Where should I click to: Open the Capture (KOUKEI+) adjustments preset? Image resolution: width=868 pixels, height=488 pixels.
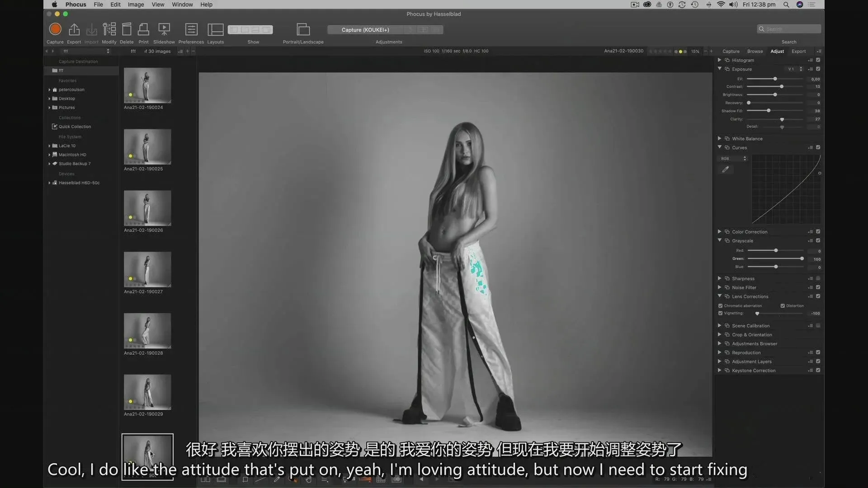coord(365,30)
